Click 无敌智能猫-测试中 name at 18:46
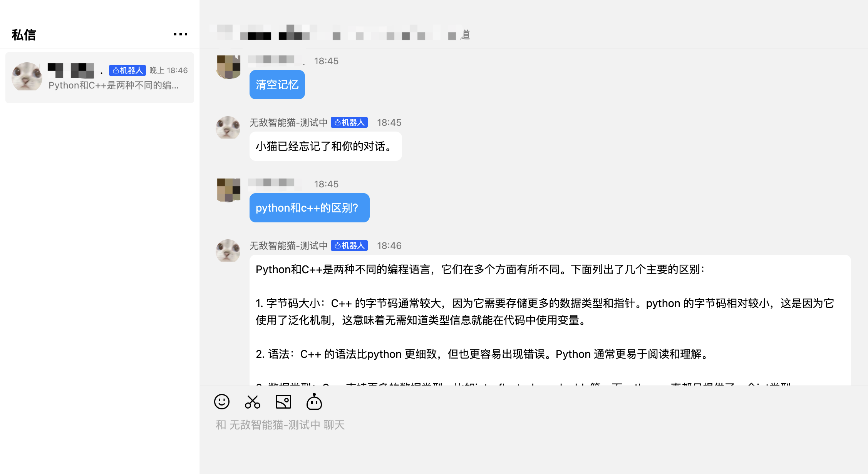Screen dimensions: 868x474 click(288, 245)
